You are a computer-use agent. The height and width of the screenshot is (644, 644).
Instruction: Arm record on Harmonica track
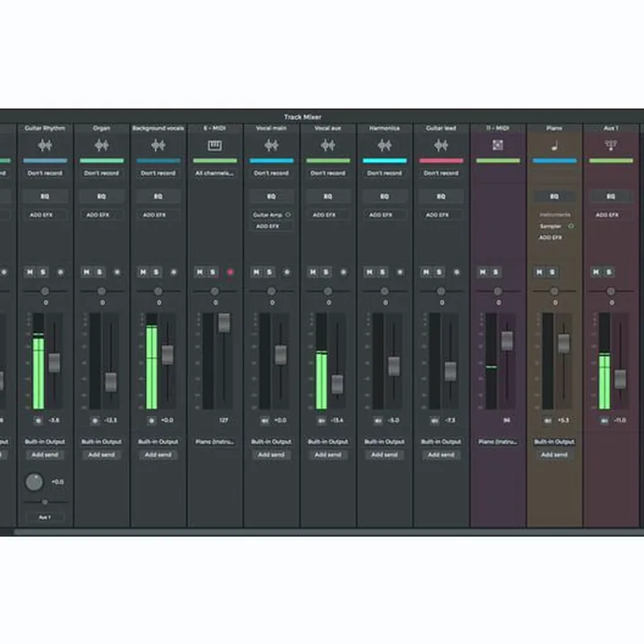[x=400, y=272]
